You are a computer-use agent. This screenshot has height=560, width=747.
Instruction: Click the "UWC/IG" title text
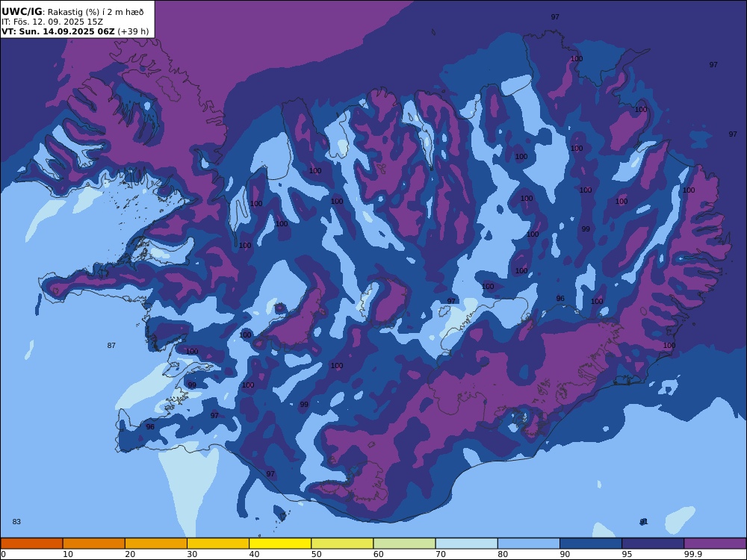coord(22,12)
